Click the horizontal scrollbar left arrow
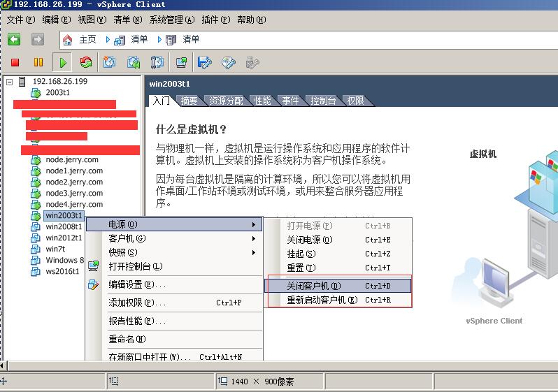This screenshot has width=558, height=392. coord(3,365)
